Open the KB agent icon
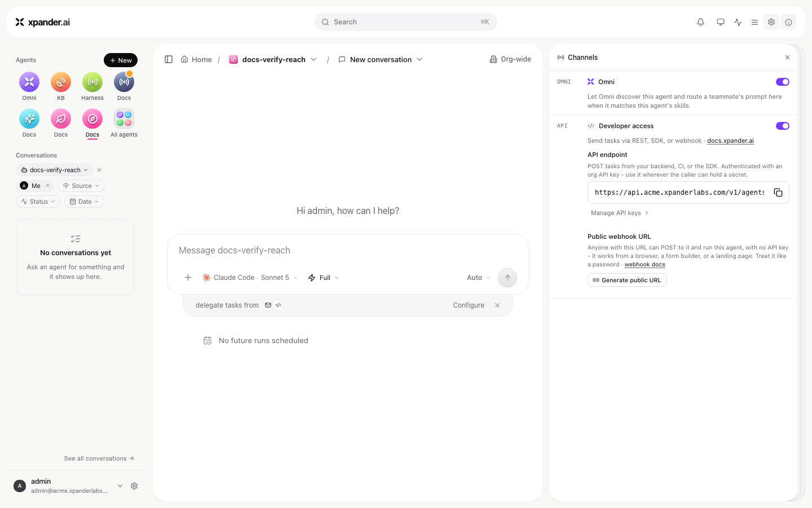 61,82
